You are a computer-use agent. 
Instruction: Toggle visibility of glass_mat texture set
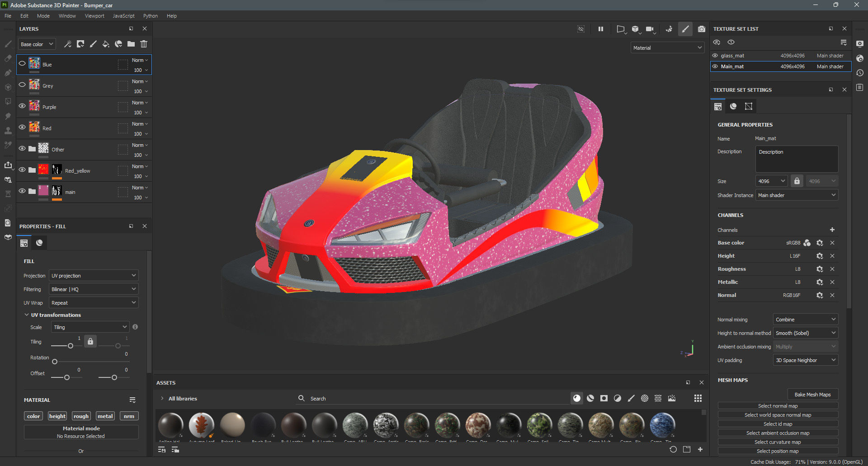click(x=715, y=56)
